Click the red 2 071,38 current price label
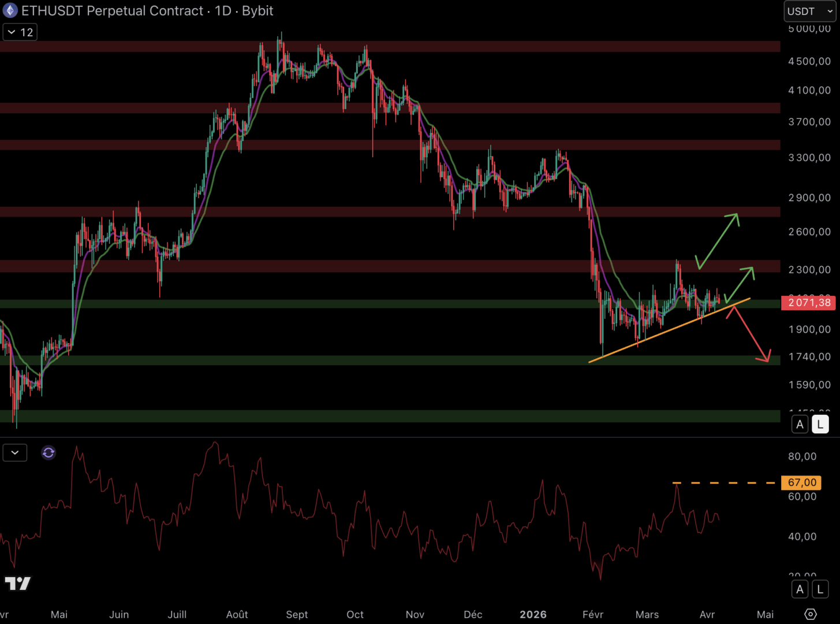This screenshot has width=840, height=624. tap(808, 302)
